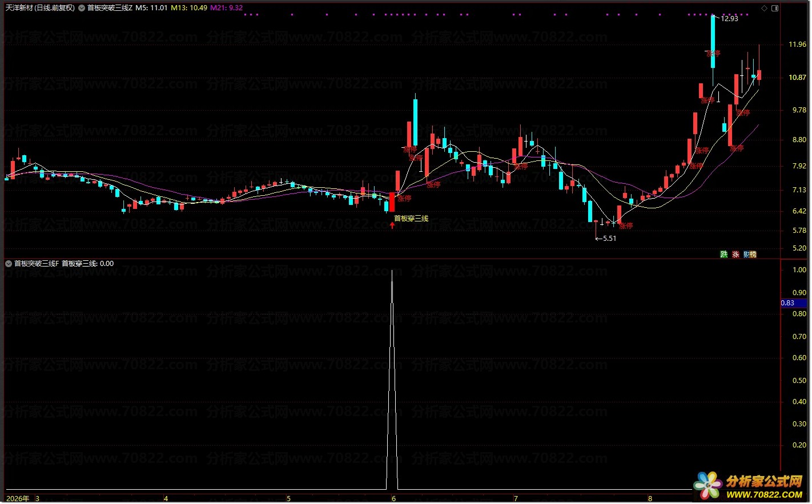This screenshot has width=812, height=504.
Task: Click month 6 on the time axis
Action: pos(393,498)
